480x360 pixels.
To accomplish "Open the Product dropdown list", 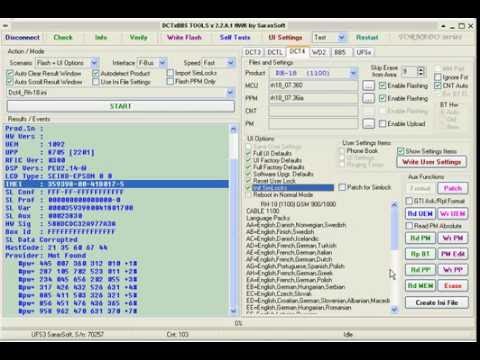I will click(353, 73).
